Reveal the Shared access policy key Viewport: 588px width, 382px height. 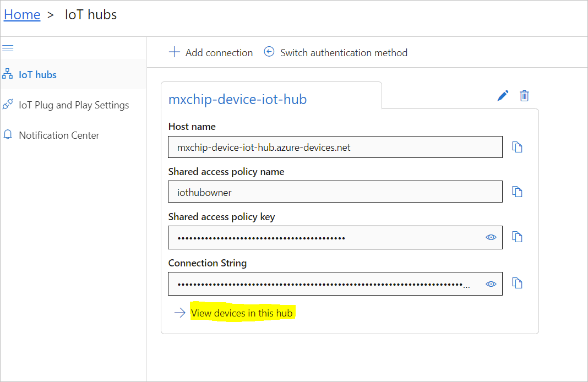pos(491,237)
